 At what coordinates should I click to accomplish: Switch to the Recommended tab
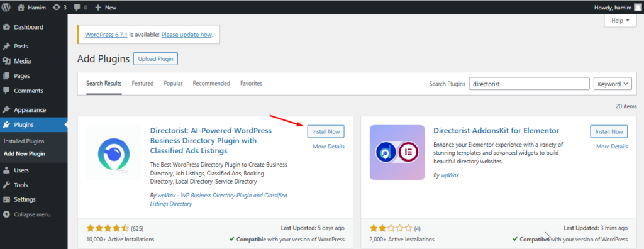point(211,84)
